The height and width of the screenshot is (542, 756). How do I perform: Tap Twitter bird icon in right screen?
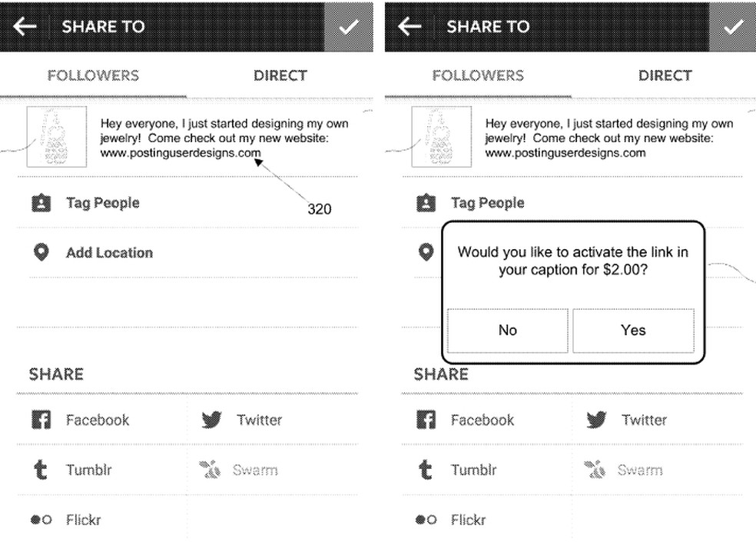point(596,420)
